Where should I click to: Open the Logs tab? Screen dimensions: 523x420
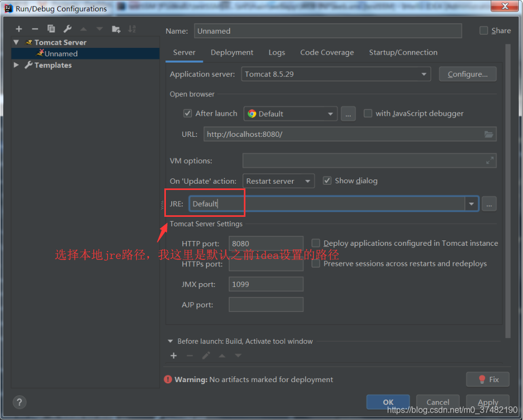click(x=277, y=53)
